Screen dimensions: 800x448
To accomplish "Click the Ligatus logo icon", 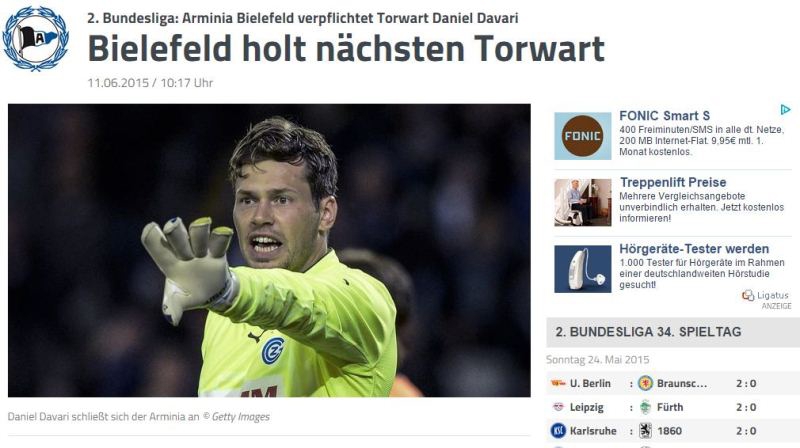I will coord(748,295).
